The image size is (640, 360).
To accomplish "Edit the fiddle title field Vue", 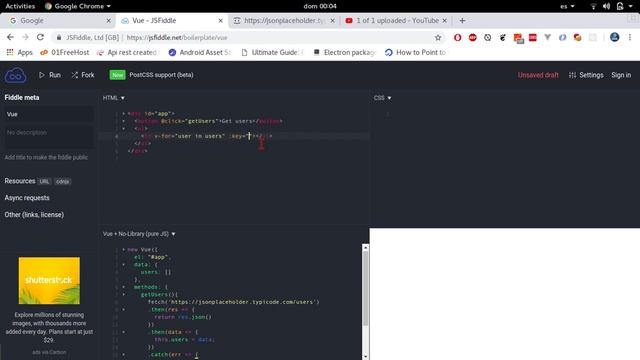I will [x=49, y=114].
